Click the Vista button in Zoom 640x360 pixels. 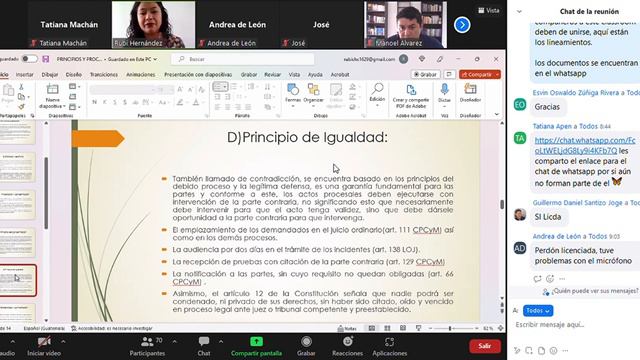pos(489,10)
